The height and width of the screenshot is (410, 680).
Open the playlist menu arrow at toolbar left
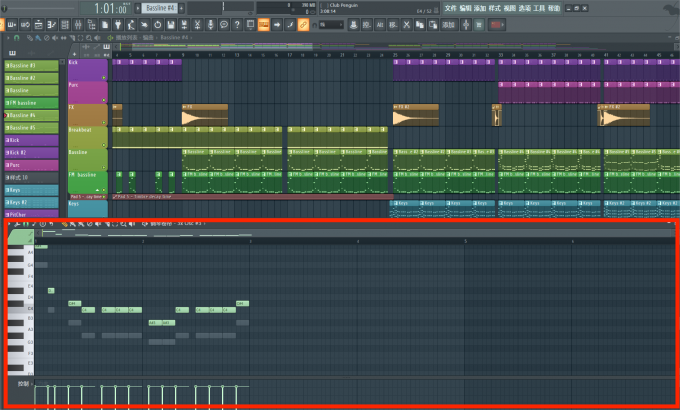click(x=8, y=38)
